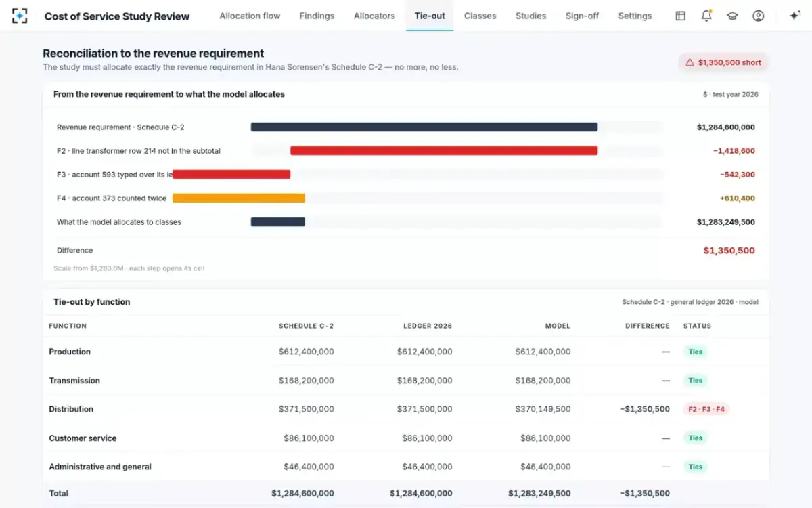Click the +610,400 value
This screenshot has height=508, width=812.
click(738, 198)
